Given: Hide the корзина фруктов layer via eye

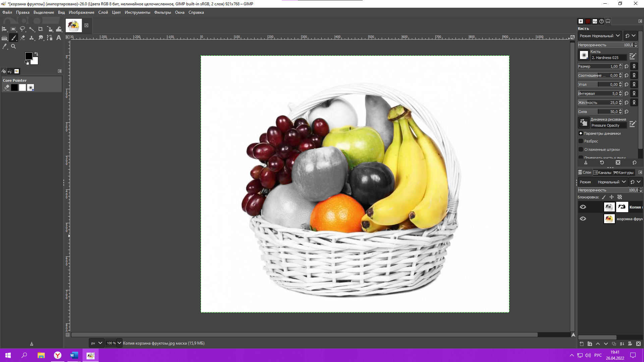Looking at the screenshot, I should pos(583,219).
